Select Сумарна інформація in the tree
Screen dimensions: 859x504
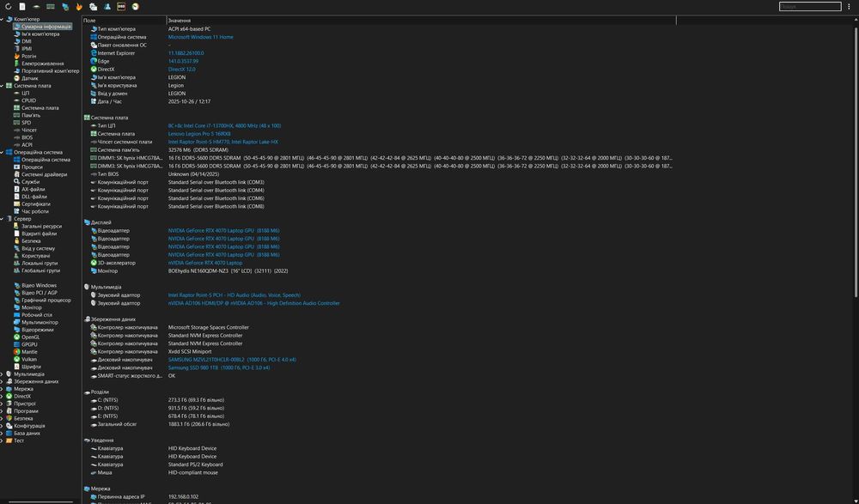(43, 27)
